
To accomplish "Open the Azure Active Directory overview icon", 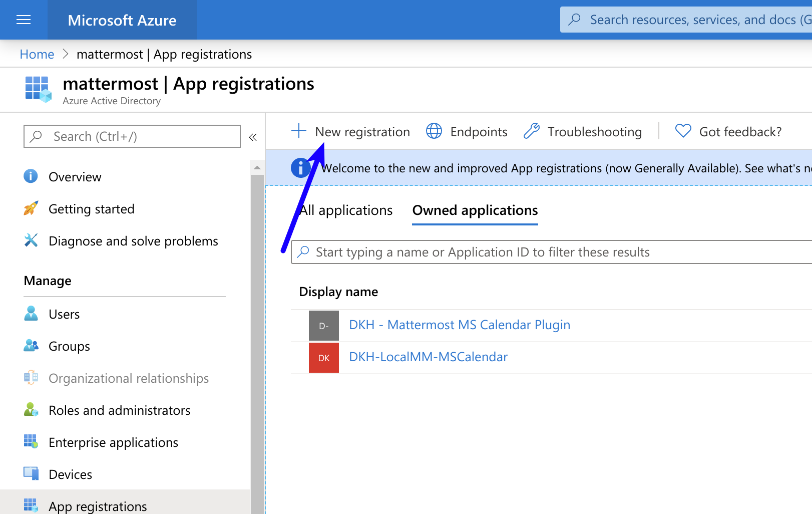I will (36, 89).
